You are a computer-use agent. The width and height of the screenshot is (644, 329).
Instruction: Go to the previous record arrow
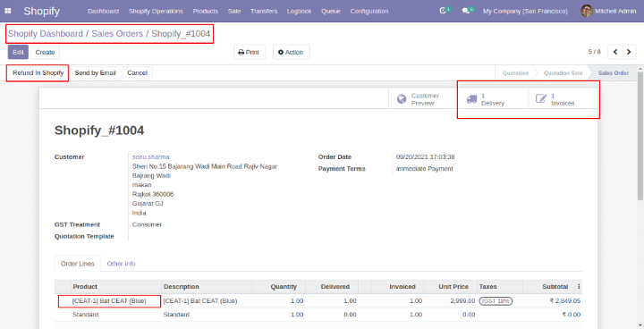(614, 52)
